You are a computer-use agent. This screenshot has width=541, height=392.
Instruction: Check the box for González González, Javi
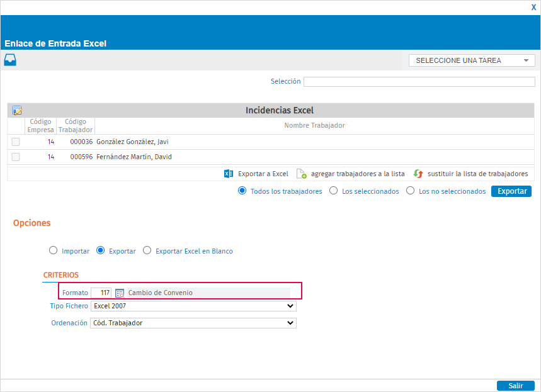click(16, 142)
